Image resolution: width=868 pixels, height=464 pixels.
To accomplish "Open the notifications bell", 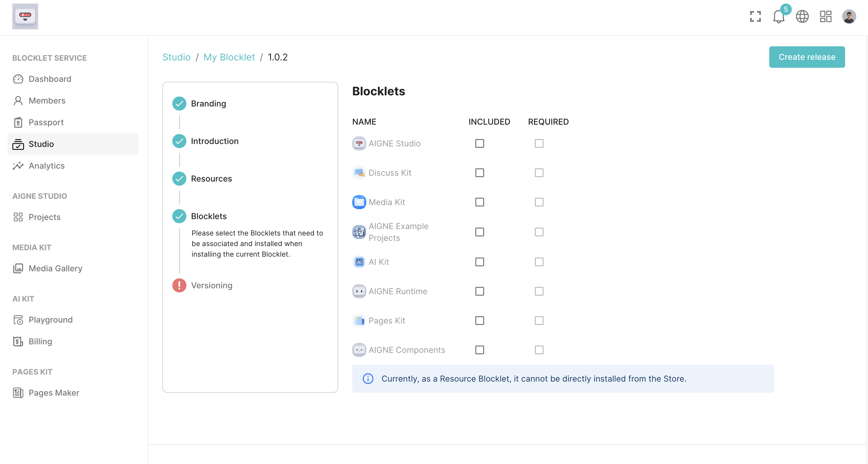I will coord(778,16).
